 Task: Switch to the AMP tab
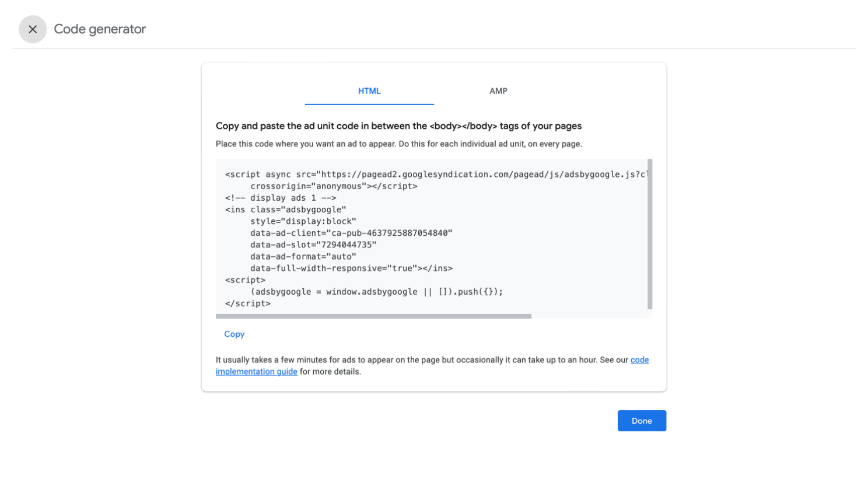pyautogui.click(x=498, y=91)
